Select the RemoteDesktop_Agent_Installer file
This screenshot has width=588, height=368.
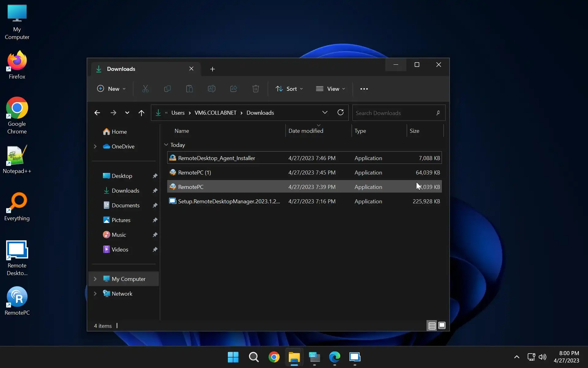pos(216,158)
